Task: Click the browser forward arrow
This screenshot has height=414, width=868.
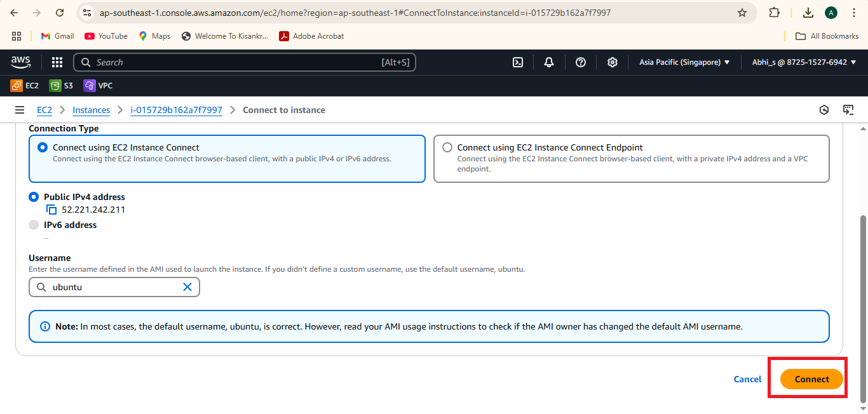Action: coord(37,13)
